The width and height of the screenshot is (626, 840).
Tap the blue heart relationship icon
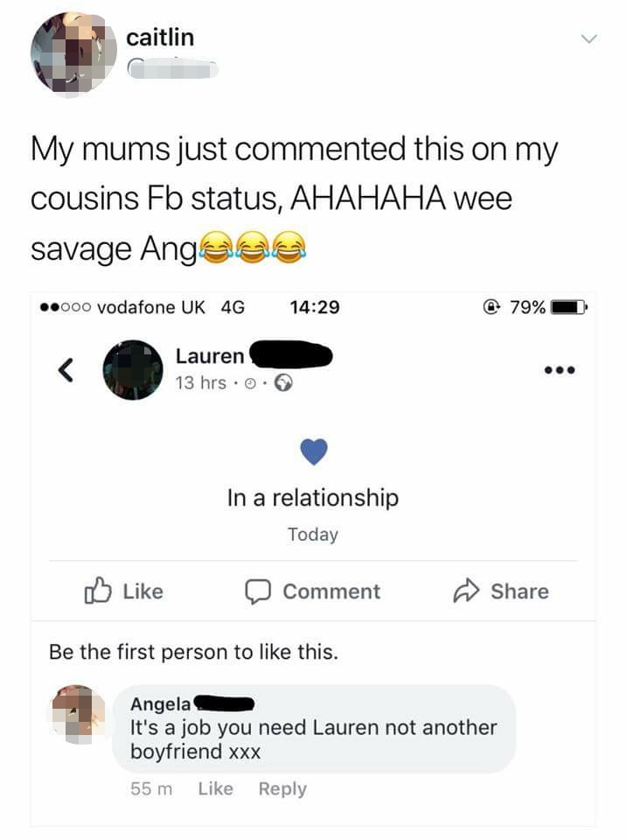(313, 451)
